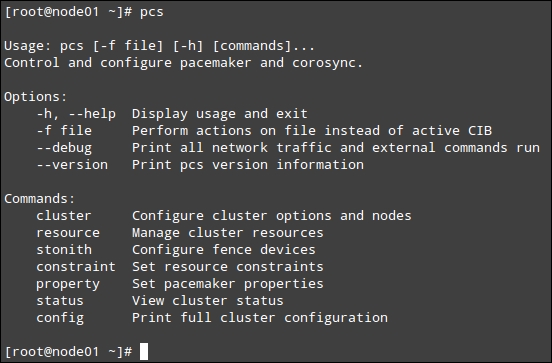Click the Options: heading
This screenshot has height=363, width=552.
[x=36, y=97]
